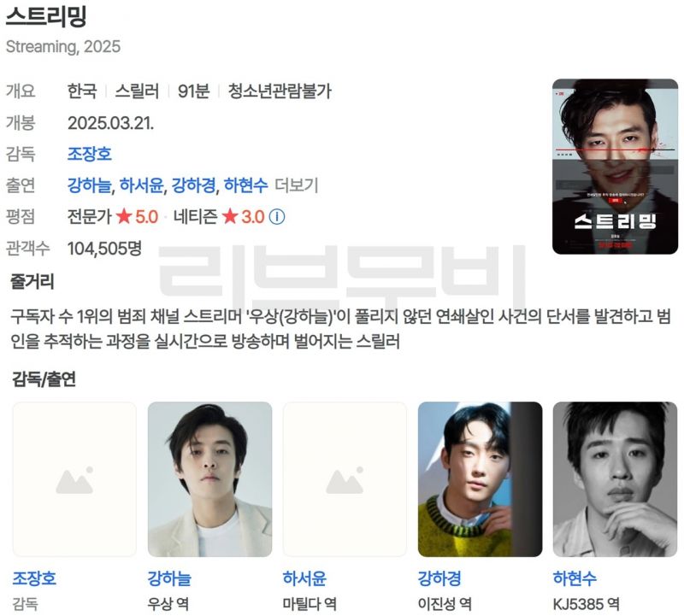Click placeholder image card for director 조장호
Screen dimensions: 684x616
tap(74, 479)
